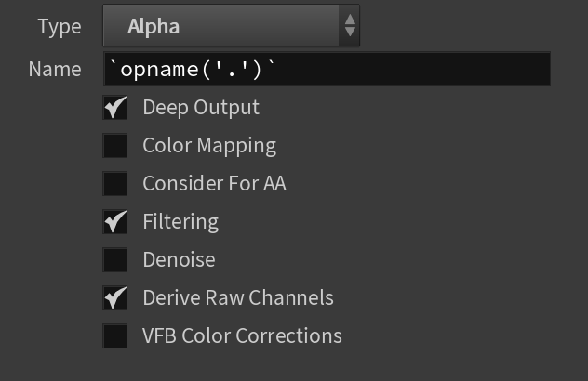Uncheck the Deep Output checkbox
This screenshot has height=381, width=588.
click(115, 108)
